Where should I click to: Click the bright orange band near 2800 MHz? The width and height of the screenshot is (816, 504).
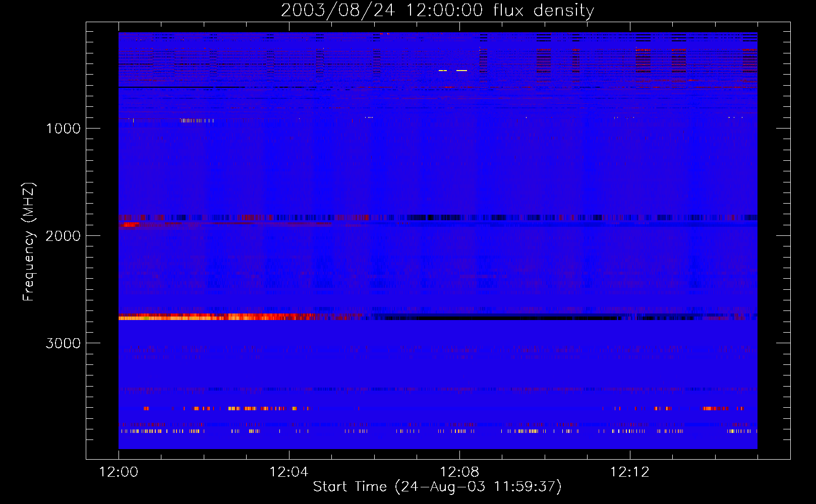click(217, 317)
